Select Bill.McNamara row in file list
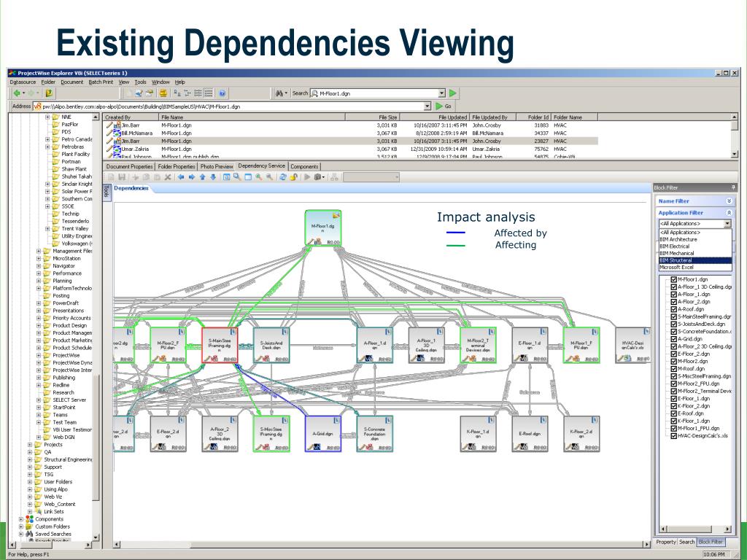Viewport: 747px width, 560px height. 351,133
